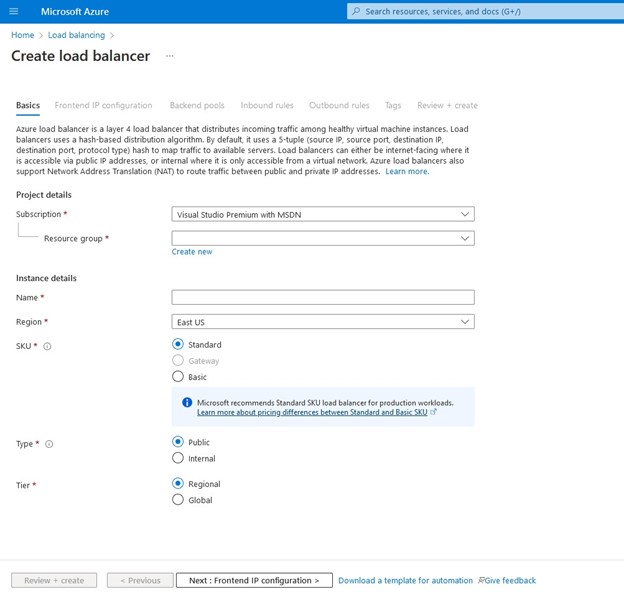The image size is (624, 597).
Task: Click the Give feedback person icon
Action: 481,580
